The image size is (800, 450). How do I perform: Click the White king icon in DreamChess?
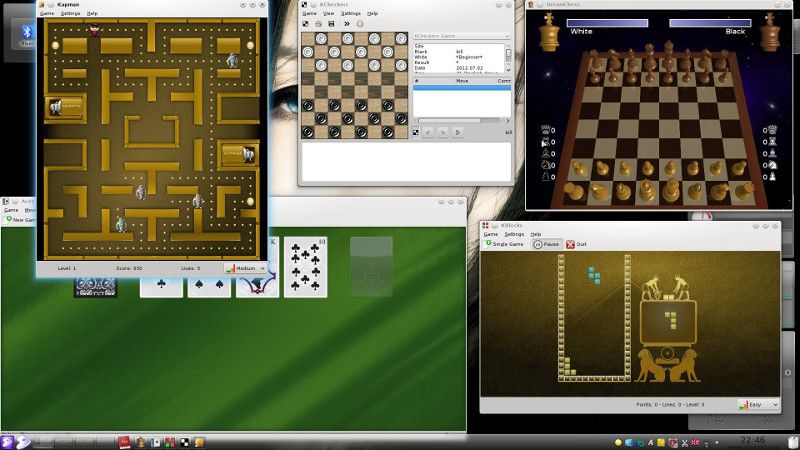549,33
